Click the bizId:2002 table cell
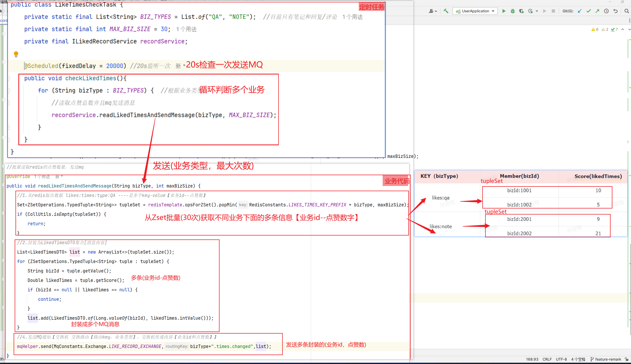Image resolution: width=631 pixels, height=364 pixels. [x=519, y=233]
